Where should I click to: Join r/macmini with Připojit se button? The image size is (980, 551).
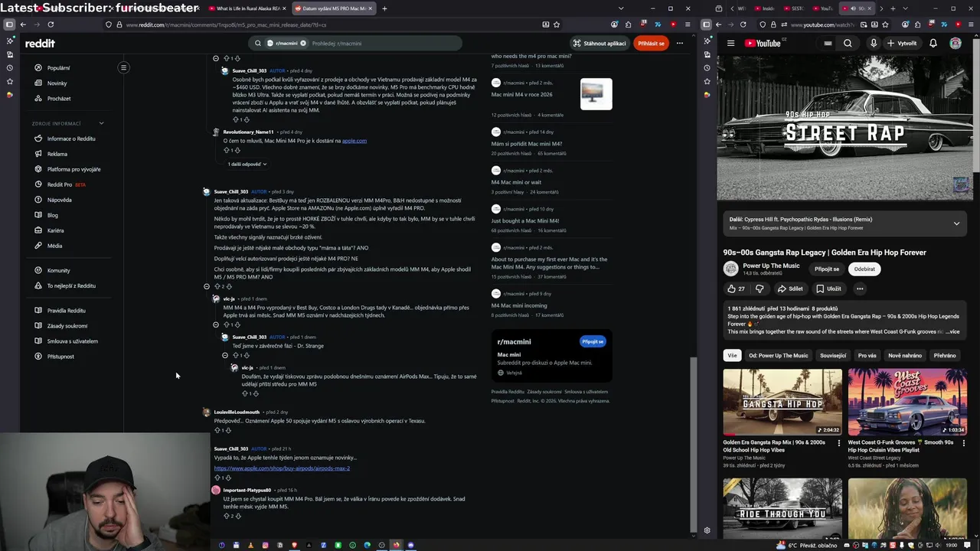click(x=593, y=341)
